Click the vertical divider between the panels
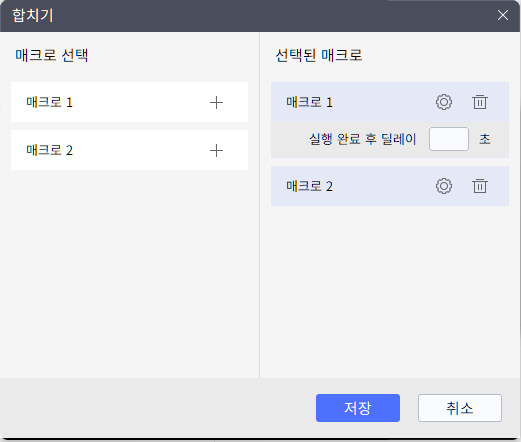521x442 pixels. click(x=259, y=205)
